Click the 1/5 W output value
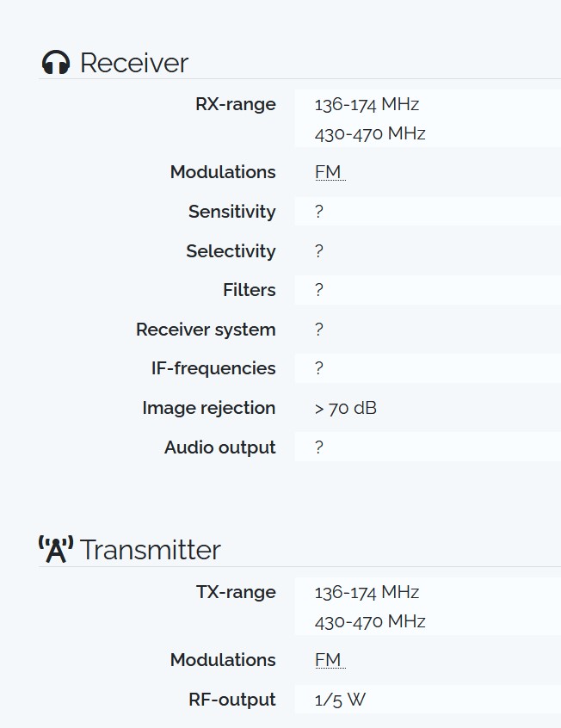Screen dimensions: 561x728 pyautogui.click(x=340, y=700)
